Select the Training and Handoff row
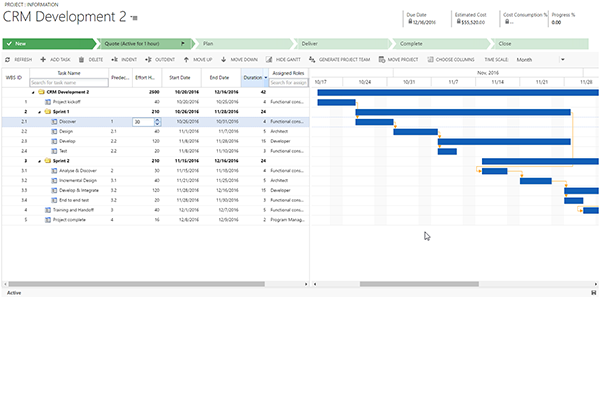Viewport: 600px width, 420px height. (x=155, y=210)
